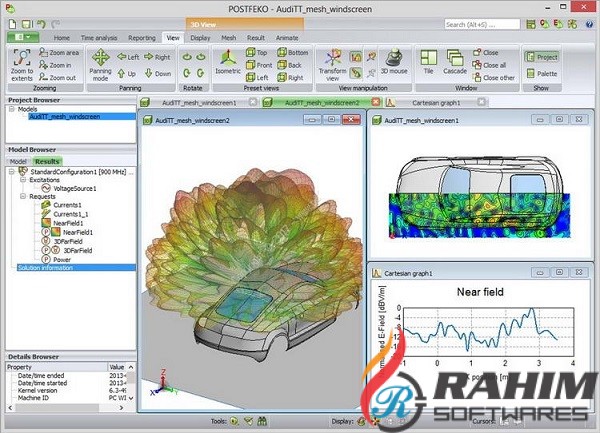Open the Mesh ribbon tab
The height and width of the screenshot is (433, 600).
coord(228,38)
